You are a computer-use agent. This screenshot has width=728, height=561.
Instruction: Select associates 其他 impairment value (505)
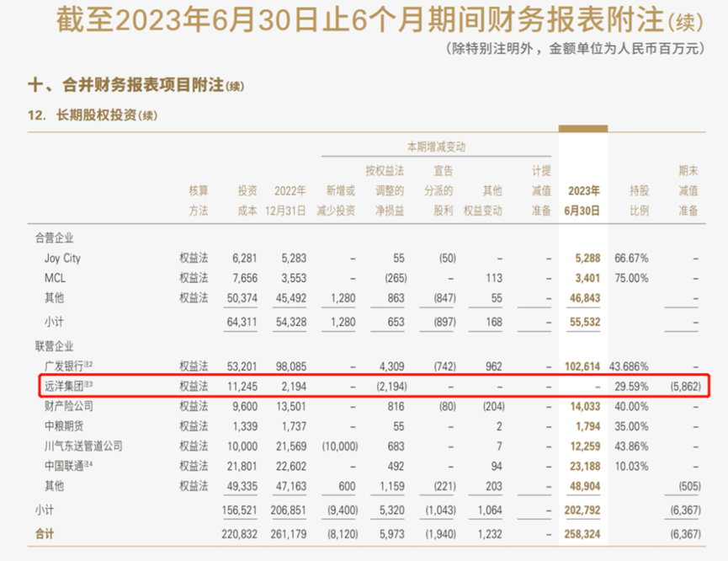(x=689, y=486)
